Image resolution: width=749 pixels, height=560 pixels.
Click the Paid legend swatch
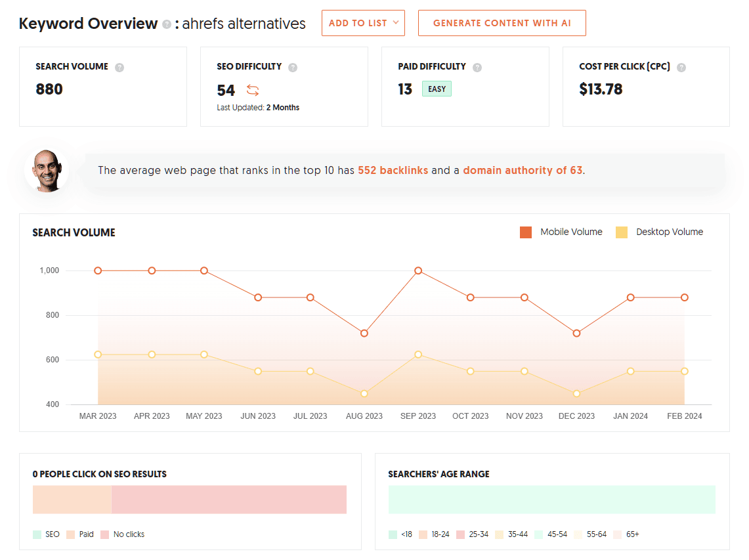click(x=71, y=534)
